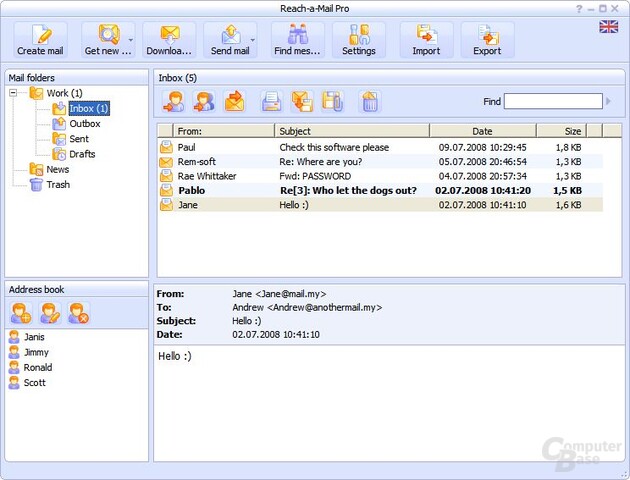The width and height of the screenshot is (630, 480).
Task: Click the help question mark in title bar
Action: [579, 9]
